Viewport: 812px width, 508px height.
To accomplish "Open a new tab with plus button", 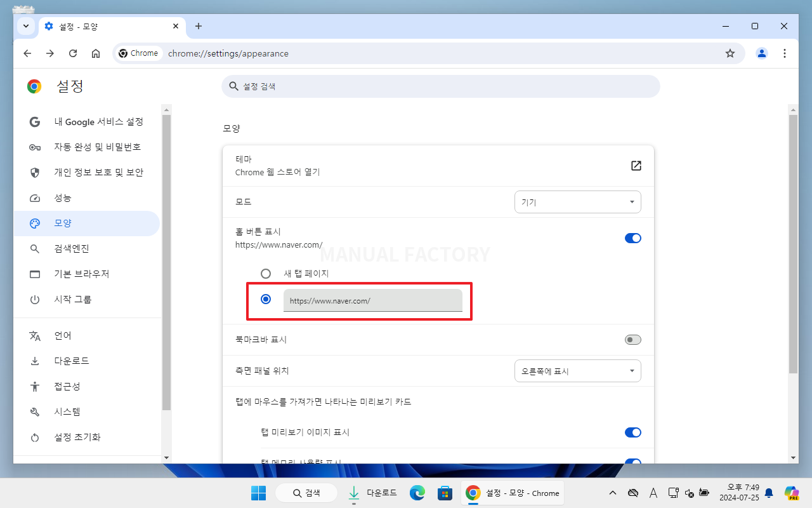I will pyautogui.click(x=199, y=26).
